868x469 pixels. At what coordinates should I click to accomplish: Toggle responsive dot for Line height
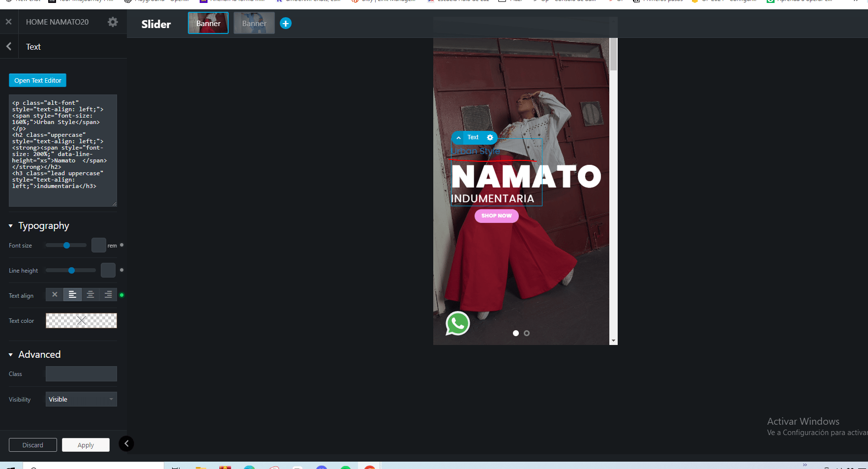point(121,270)
